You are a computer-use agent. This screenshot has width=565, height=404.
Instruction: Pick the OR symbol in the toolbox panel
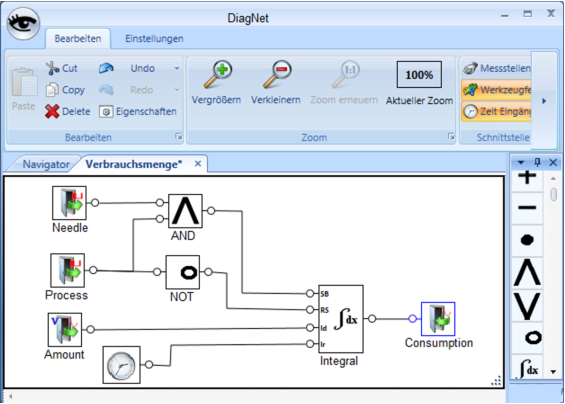pos(527,306)
